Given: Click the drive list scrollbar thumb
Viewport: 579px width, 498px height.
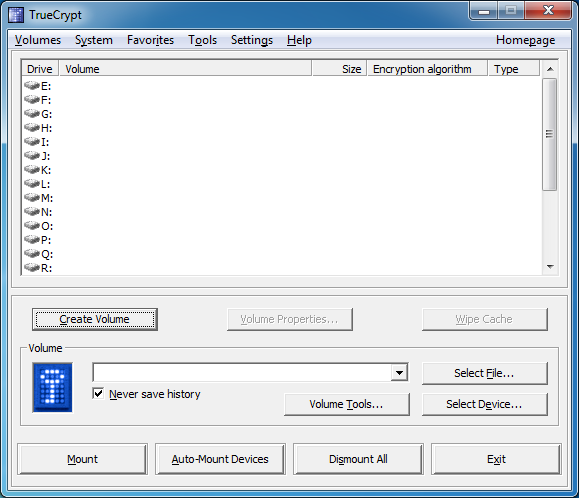Looking at the screenshot, I should (549, 134).
